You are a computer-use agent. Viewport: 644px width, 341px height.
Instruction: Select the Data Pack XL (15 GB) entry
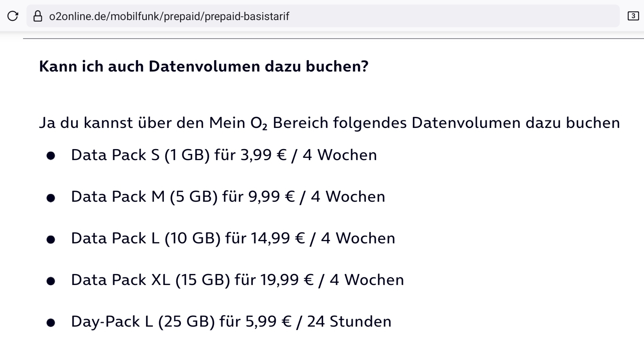(x=238, y=280)
